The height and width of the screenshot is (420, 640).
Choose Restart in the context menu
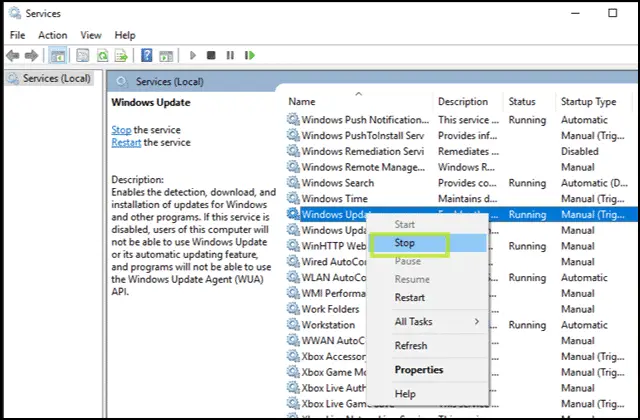coord(428,298)
